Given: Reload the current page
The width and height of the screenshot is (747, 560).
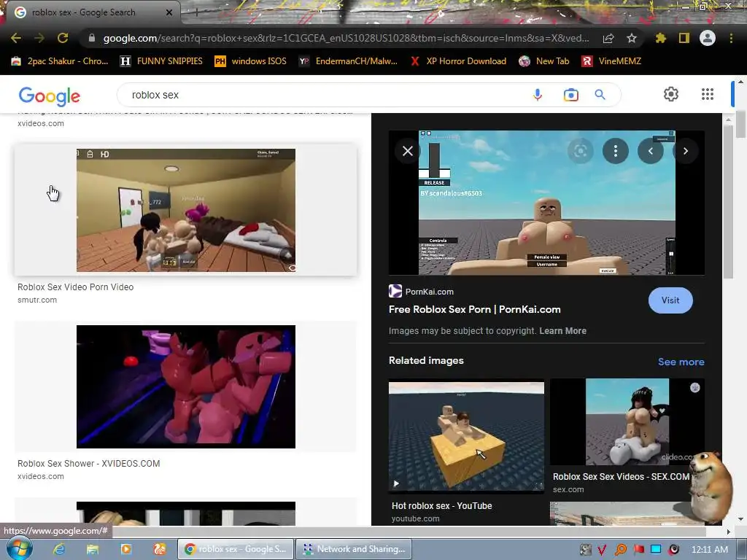Looking at the screenshot, I should click(x=63, y=38).
